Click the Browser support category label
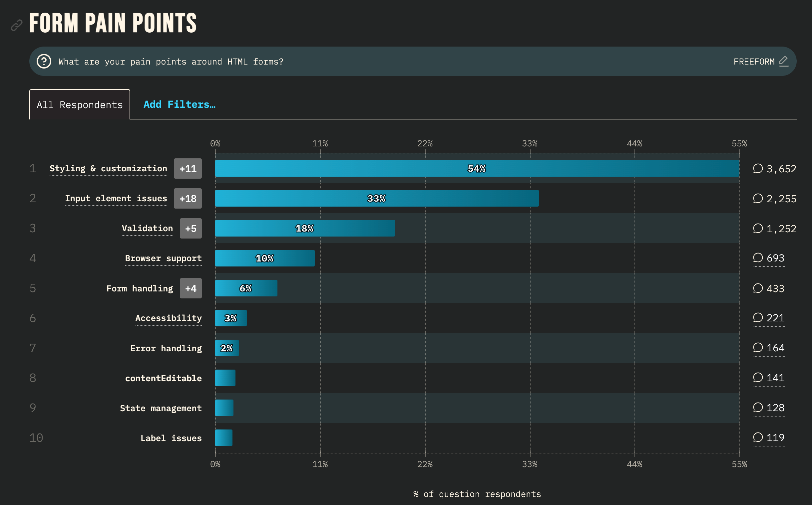This screenshot has width=812, height=505. [x=163, y=258]
